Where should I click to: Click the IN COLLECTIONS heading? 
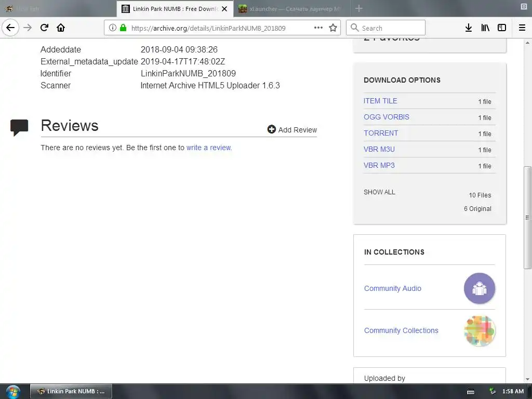click(x=394, y=252)
